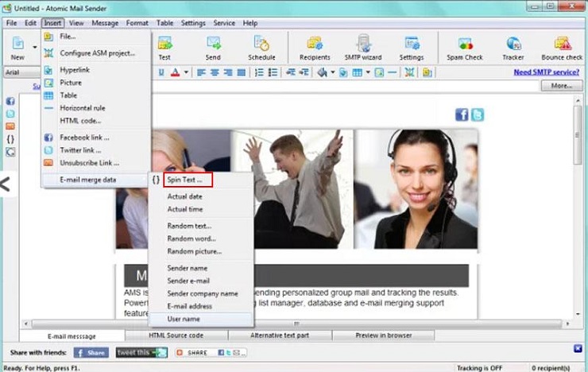Open the File menu
This screenshot has height=372, width=588.
12,23
